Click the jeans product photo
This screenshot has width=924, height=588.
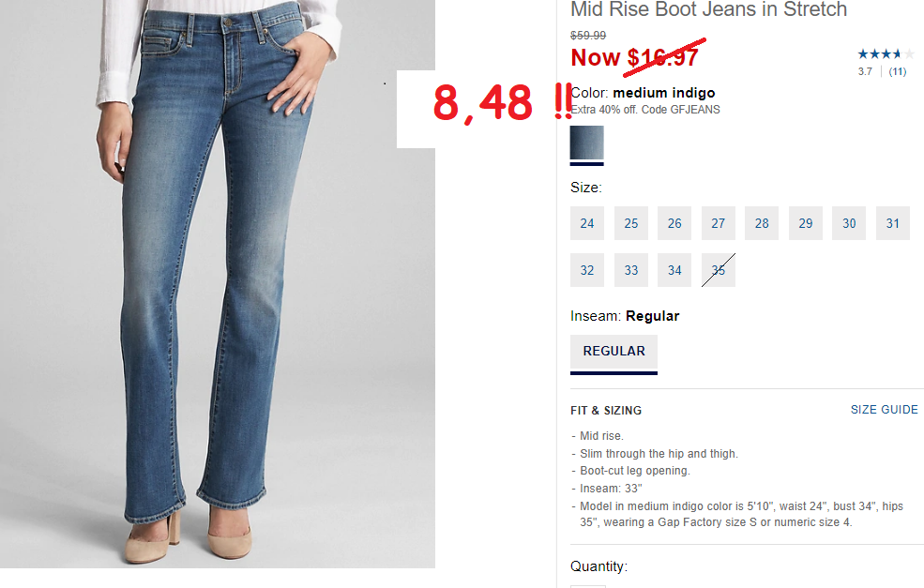218,284
